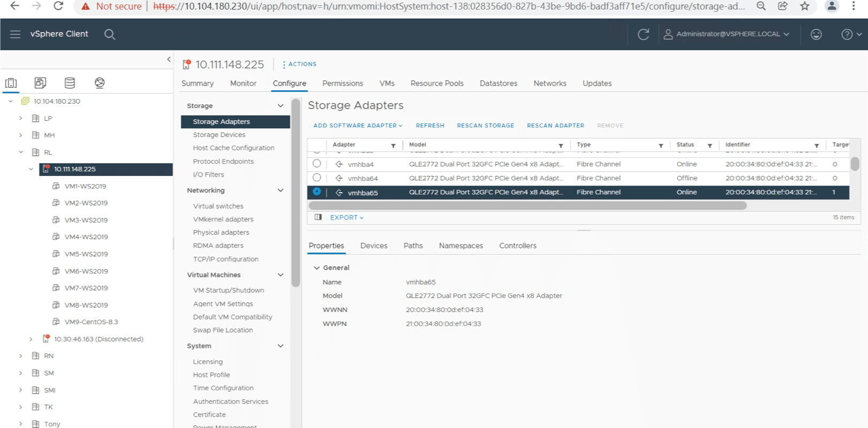The width and height of the screenshot is (868, 428).
Task: Open the ADD SOFTWARE ADAPTER dropdown
Action: coord(358,126)
